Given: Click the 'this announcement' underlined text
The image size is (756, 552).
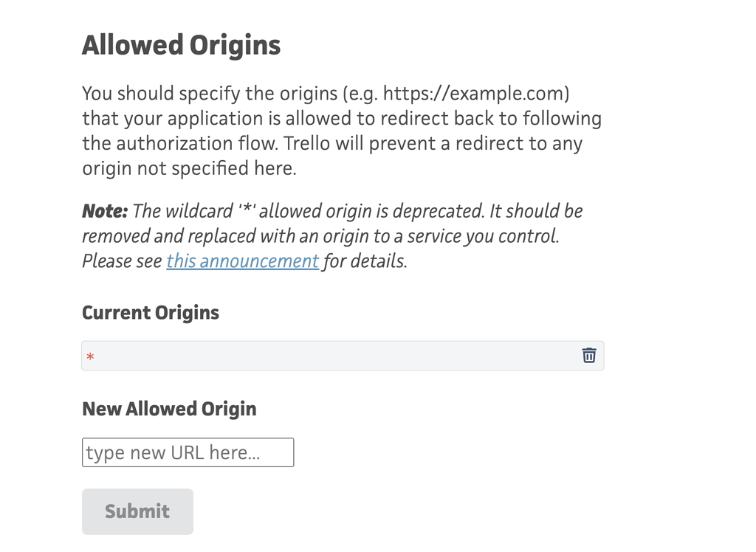Looking at the screenshot, I should pos(242,261).
